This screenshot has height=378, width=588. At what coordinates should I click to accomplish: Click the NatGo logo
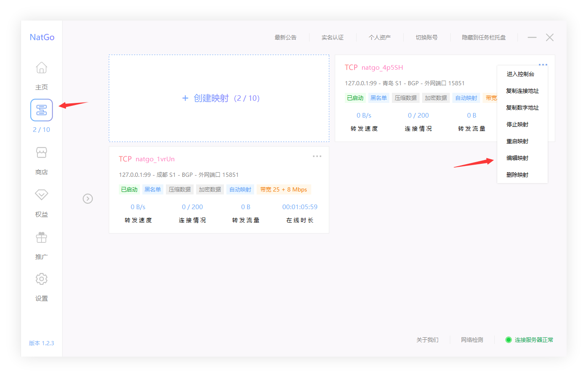[42, 37]
